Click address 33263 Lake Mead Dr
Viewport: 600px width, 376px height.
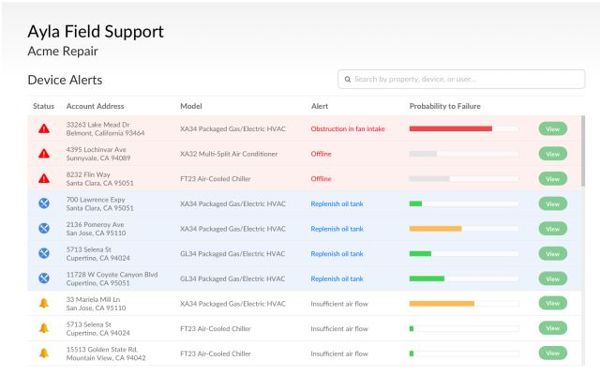coord(105,129)
